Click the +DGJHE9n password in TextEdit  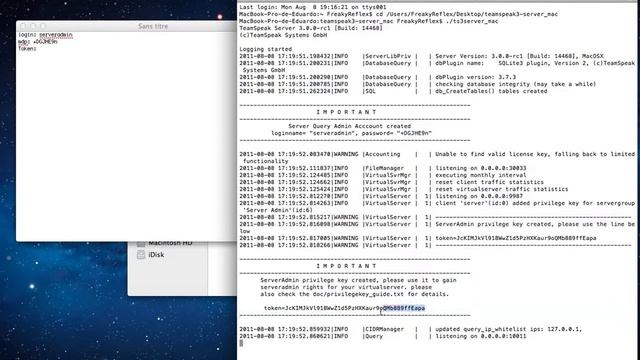45,42
